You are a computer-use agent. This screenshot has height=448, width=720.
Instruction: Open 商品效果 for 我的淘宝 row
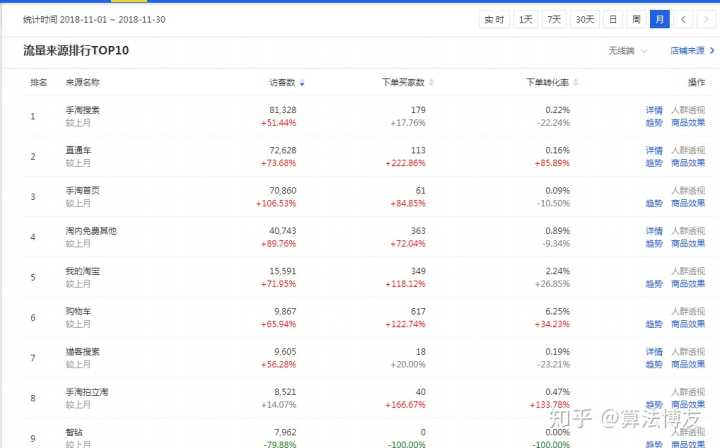point(688,284)
